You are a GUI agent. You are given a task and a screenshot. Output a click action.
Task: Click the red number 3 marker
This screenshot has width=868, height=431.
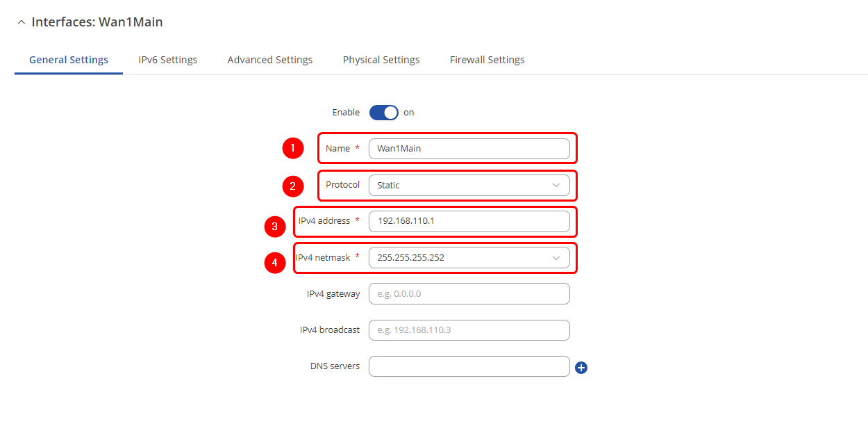(x=275, y=226)
